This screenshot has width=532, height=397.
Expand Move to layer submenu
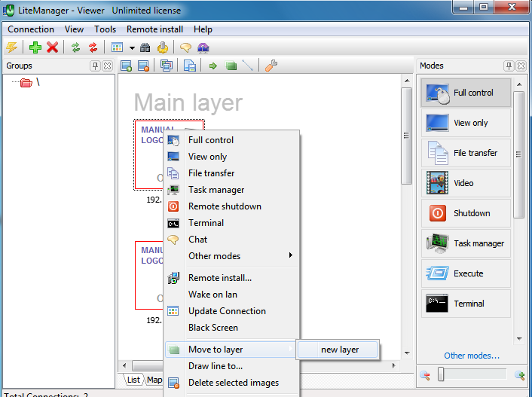(230, 350)
